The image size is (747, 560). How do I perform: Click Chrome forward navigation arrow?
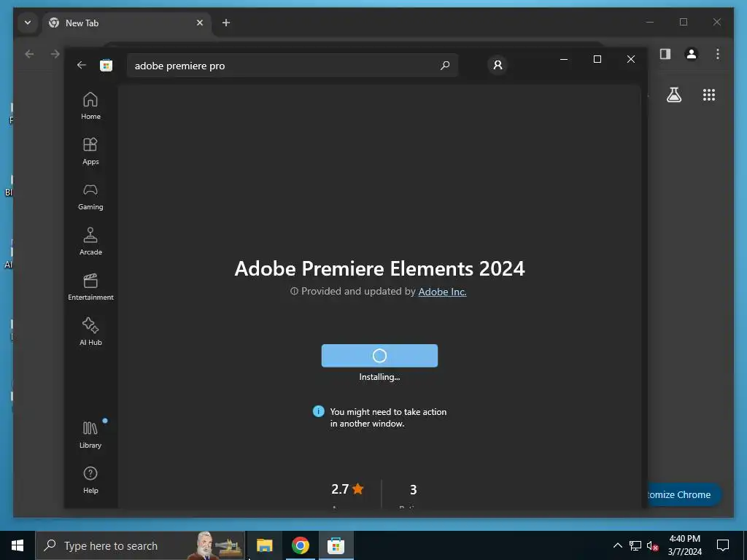pos(55,54)
